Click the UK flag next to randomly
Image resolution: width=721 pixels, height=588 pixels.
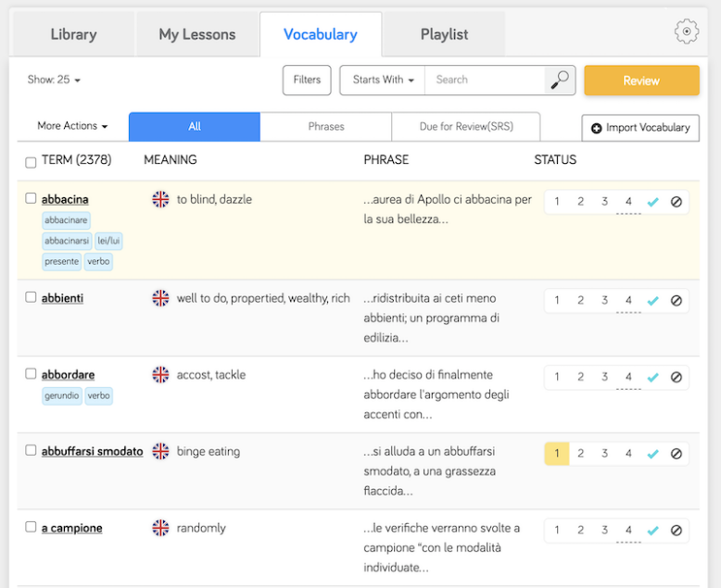160,528
